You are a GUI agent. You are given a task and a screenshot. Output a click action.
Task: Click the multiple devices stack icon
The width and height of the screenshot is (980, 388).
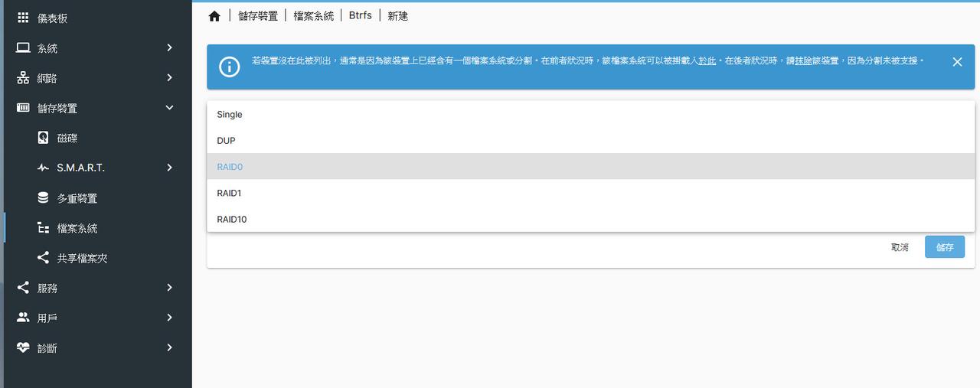(43, 197)
